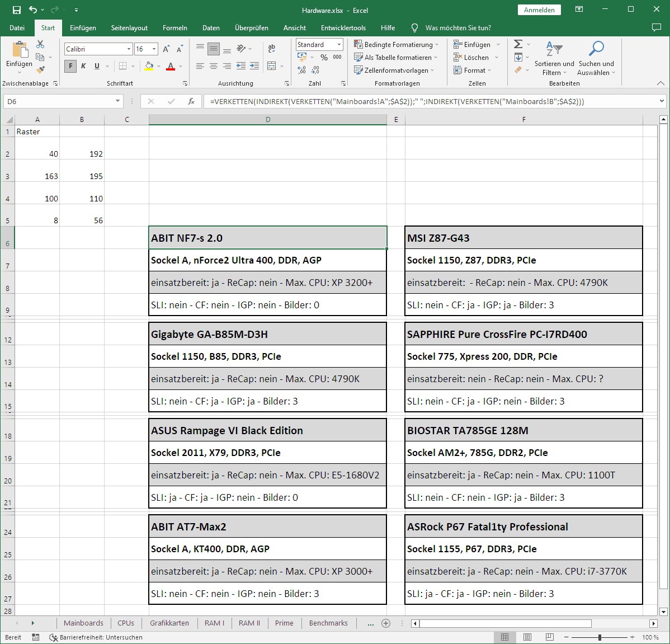Undo the last action
Image resolution: width=670 pixels, height=644 pixels.
(x=33, y=10)
